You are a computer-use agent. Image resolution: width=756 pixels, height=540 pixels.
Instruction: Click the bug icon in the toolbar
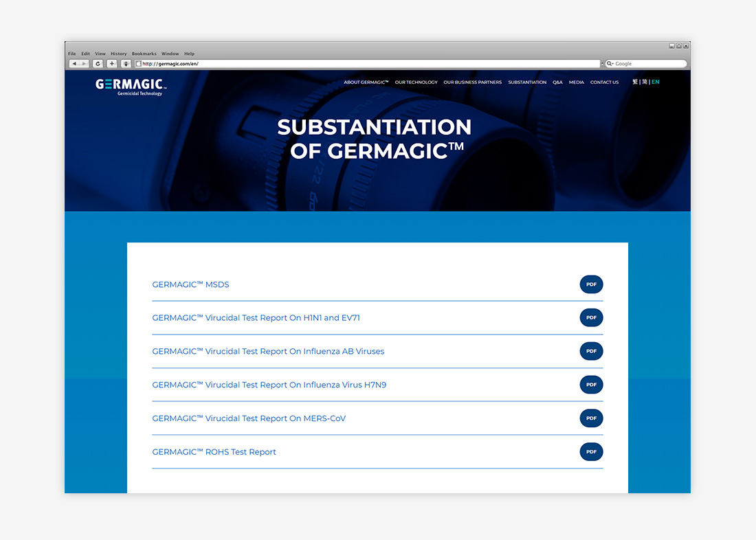click(126, 64)
